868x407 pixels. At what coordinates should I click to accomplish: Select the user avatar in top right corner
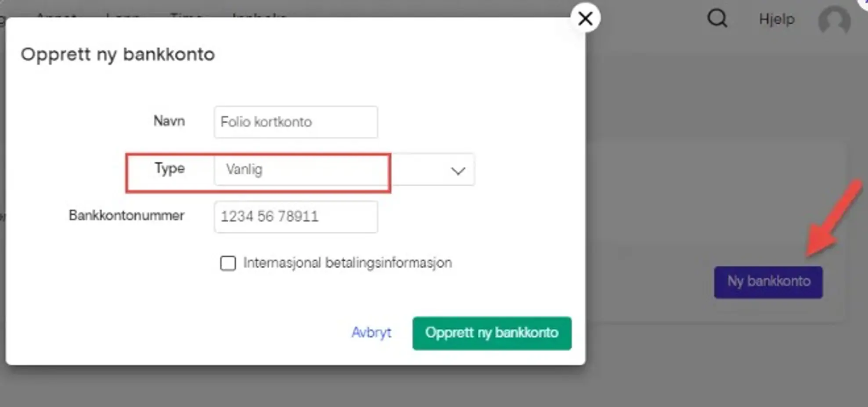(x=834, y=21)
